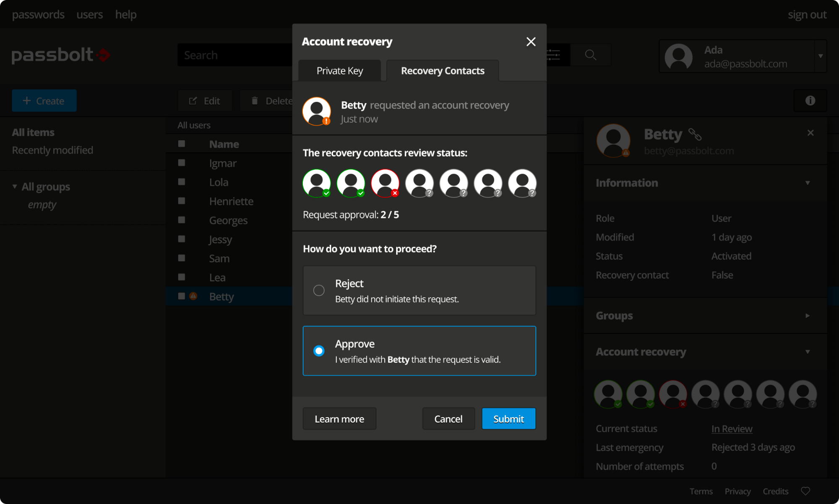Open Ada's profile dropdown arrow
The image size is (839, 504).
tap(820, 56)
